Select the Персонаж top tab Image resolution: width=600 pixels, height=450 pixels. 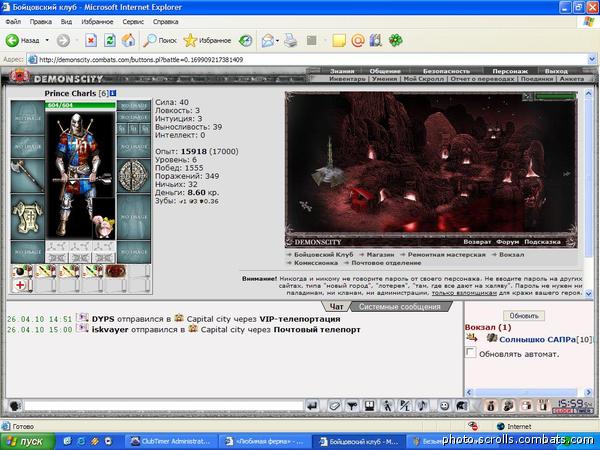click(510, 71)
